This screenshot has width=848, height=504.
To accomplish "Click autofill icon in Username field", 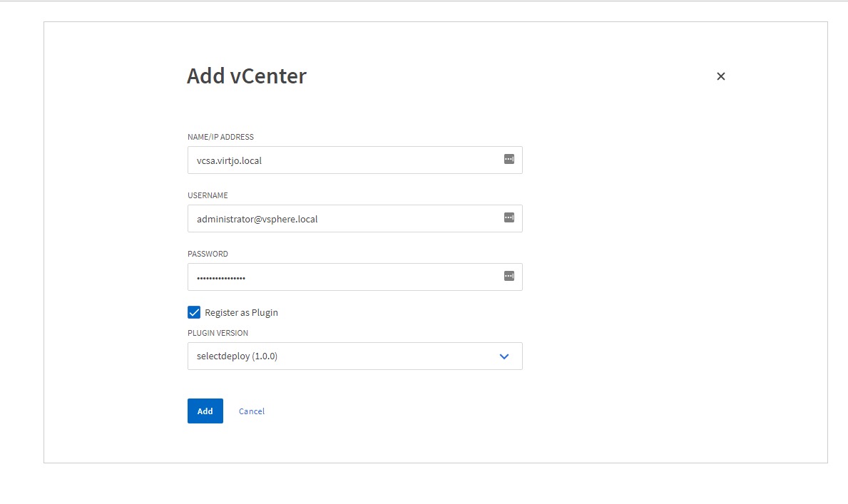I will pos(509,218).
